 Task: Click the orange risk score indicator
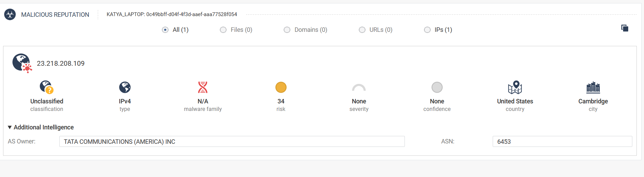point(281,87)
